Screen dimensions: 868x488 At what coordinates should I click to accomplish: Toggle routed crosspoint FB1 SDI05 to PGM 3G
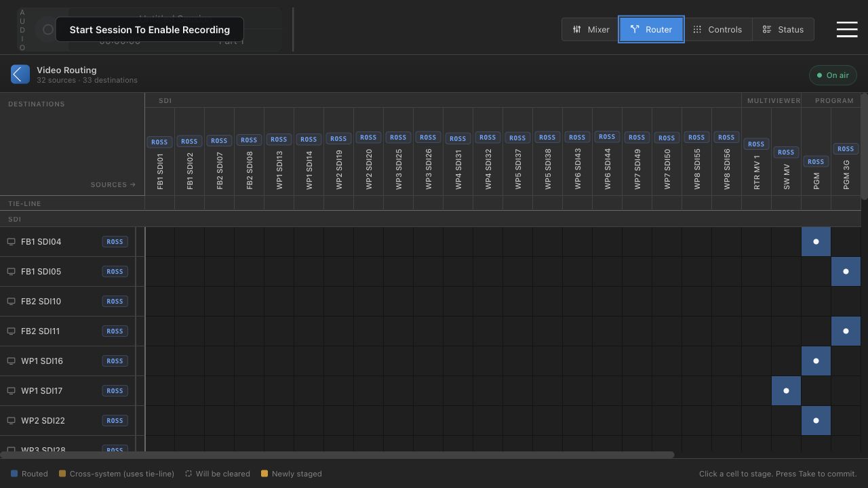click(846, 272)
